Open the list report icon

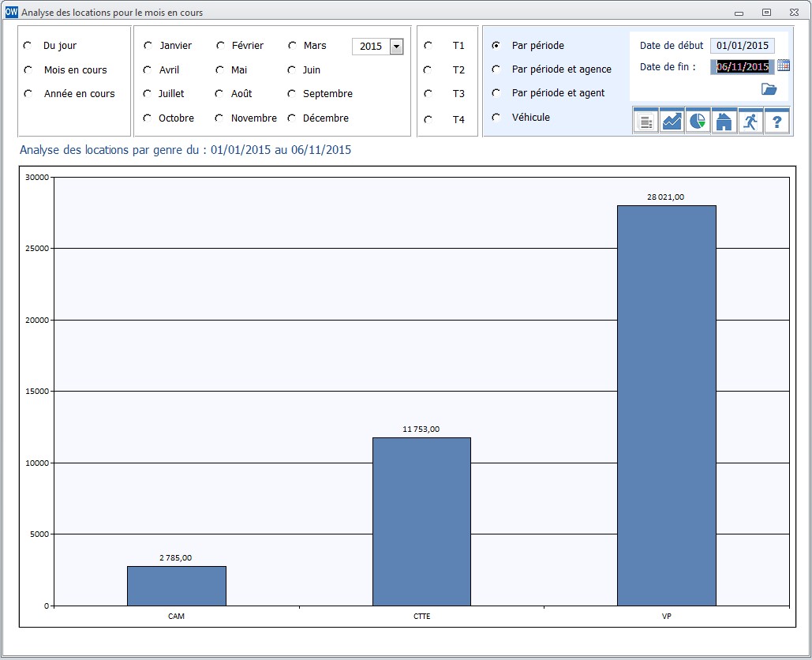coord(645,122)
